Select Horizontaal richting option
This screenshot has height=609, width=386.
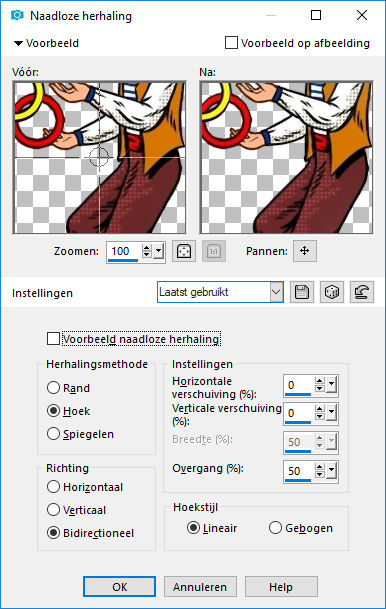pyautogui.click(x=53, y=487)
